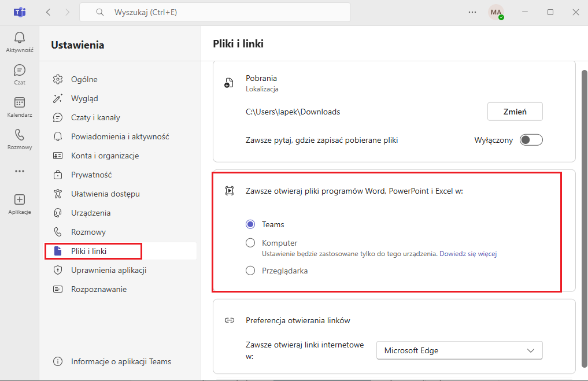588x381 pixels.
Task: Open Rozmowy settings section in list
Action: pos(121,232)
